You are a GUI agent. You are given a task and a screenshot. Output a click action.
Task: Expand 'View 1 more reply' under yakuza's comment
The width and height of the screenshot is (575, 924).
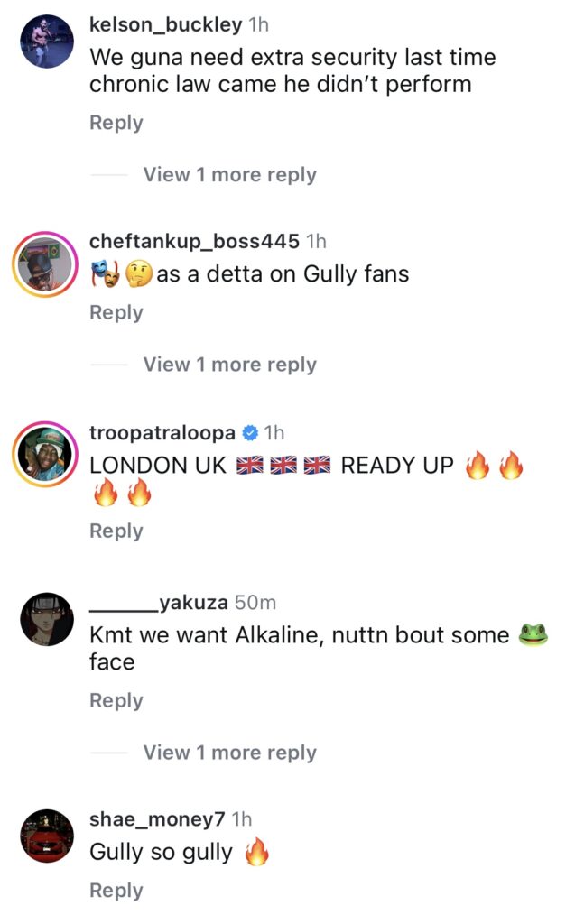(229, 752)
